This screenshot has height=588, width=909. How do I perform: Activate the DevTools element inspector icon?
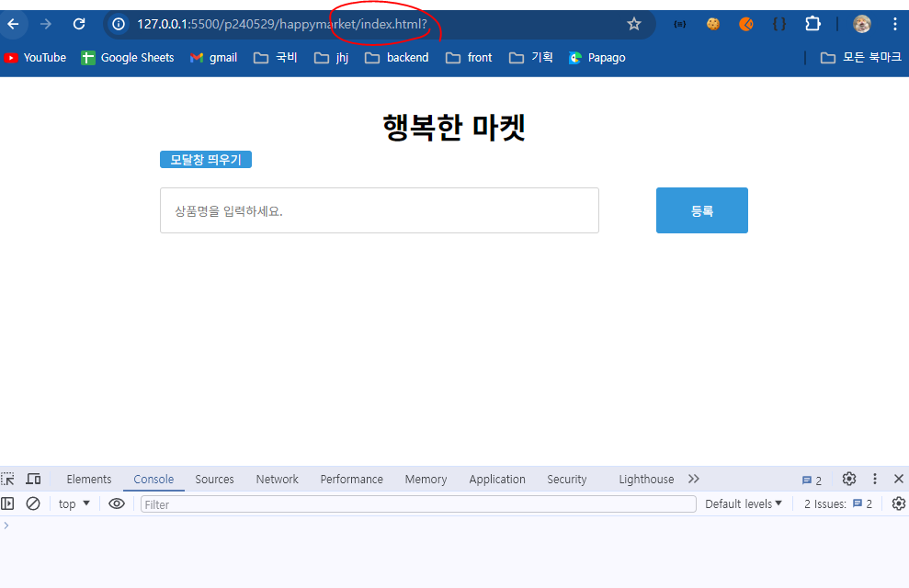tap(7, 479)
